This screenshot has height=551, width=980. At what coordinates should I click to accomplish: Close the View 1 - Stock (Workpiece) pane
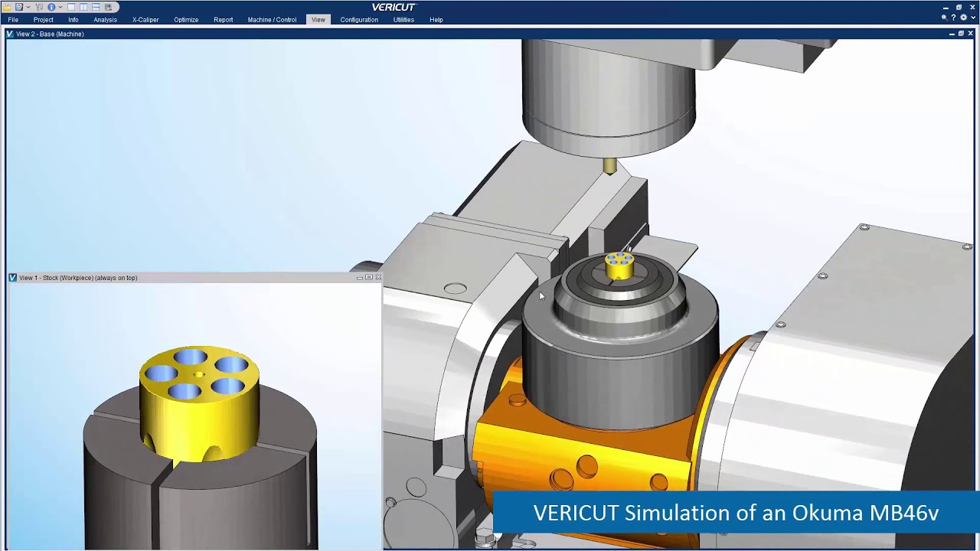[378, 277]
